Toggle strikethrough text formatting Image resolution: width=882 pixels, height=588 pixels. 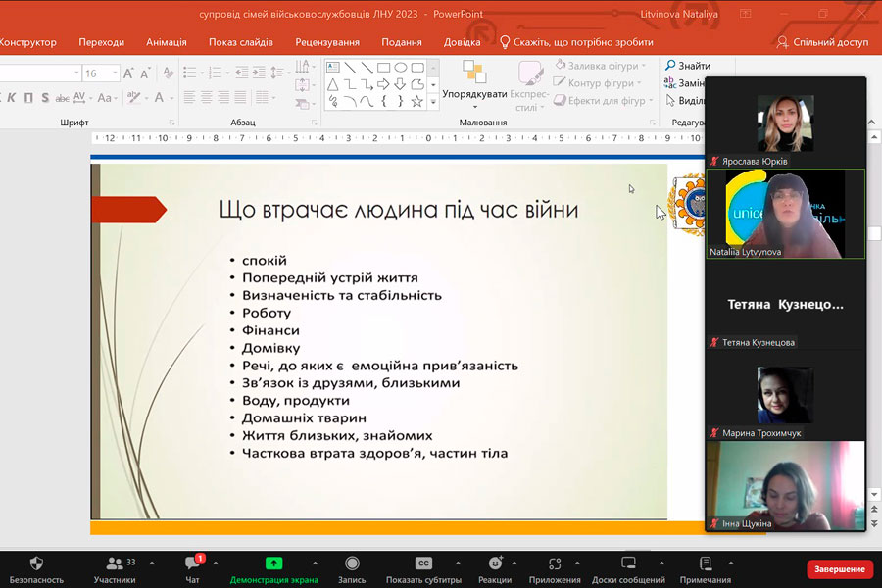[x=63, y=98]
